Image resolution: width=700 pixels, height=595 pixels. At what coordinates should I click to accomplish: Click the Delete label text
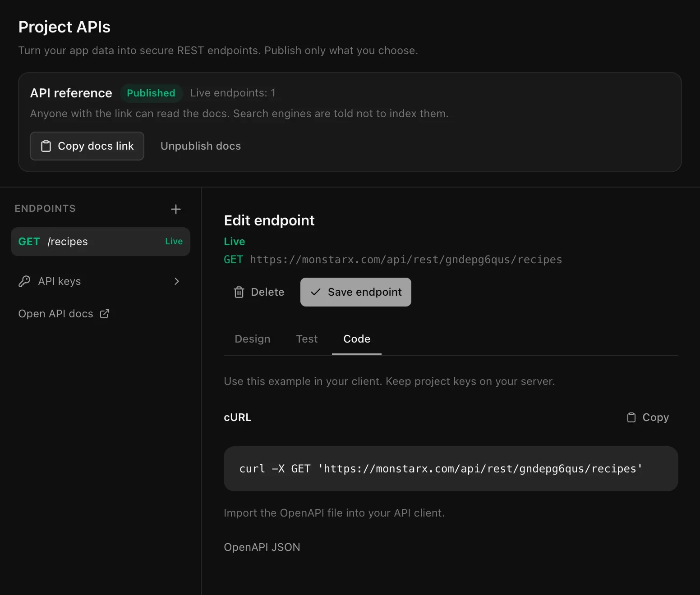267,292
